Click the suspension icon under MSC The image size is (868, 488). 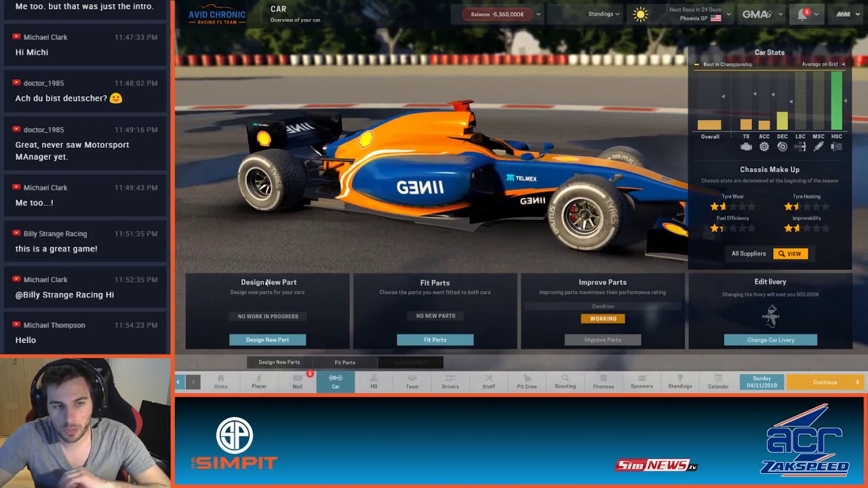click(x=818, y=146)
